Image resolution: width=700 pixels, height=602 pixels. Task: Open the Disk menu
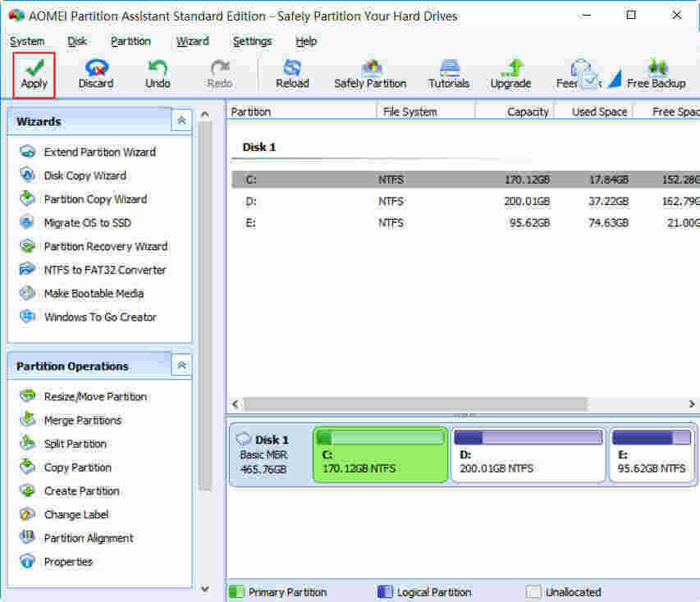point(77,41)
